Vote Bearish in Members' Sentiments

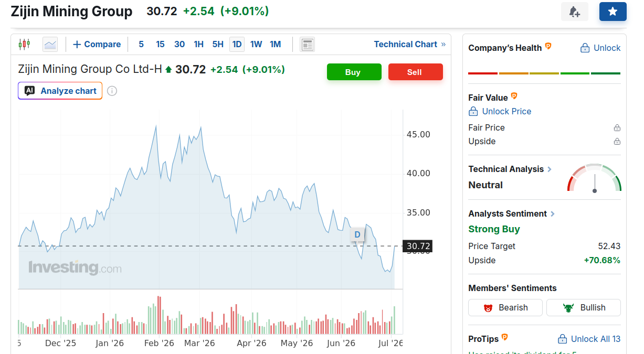coord(505,308)
